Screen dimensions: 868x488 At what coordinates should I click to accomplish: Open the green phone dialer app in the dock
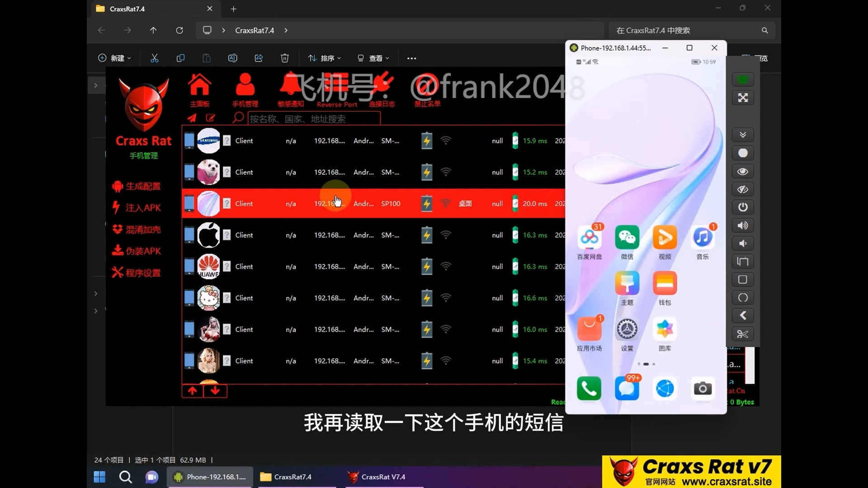pyautogui.click(x=590, y=389)
